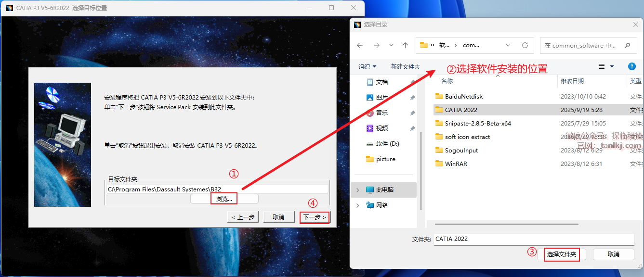The height and width of the screenshot is (277, 644).
Task: Select the CATIA 2022 folder row
Action: tap(539, 110)
